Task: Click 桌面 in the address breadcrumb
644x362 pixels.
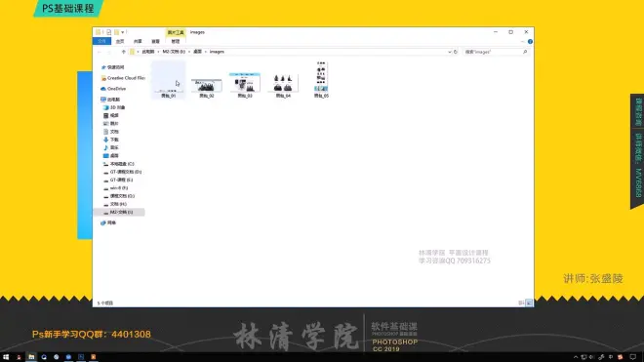Action: click(x=197, y=52)
